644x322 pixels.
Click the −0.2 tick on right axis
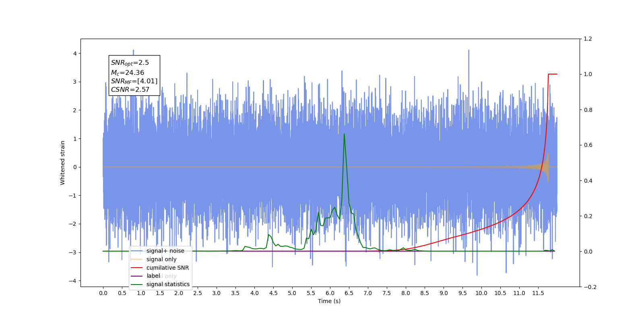click(590, 287)
